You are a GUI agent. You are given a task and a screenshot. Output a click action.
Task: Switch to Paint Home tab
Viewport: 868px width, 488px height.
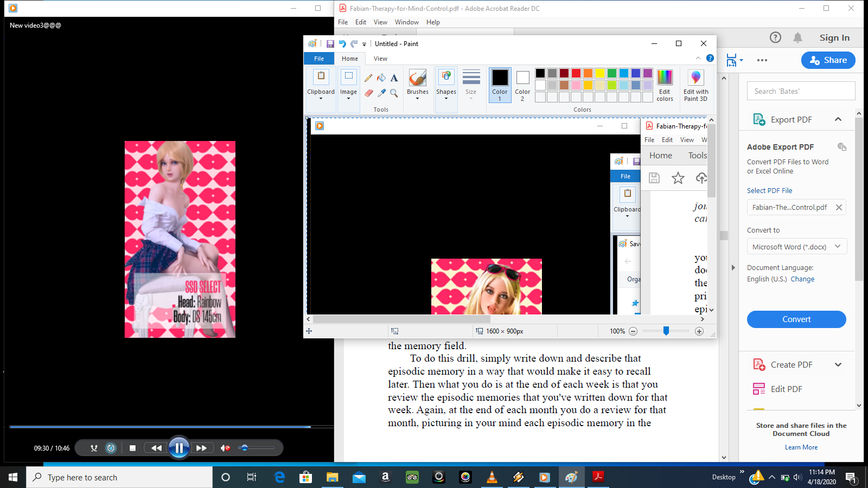tap(350, 59)
